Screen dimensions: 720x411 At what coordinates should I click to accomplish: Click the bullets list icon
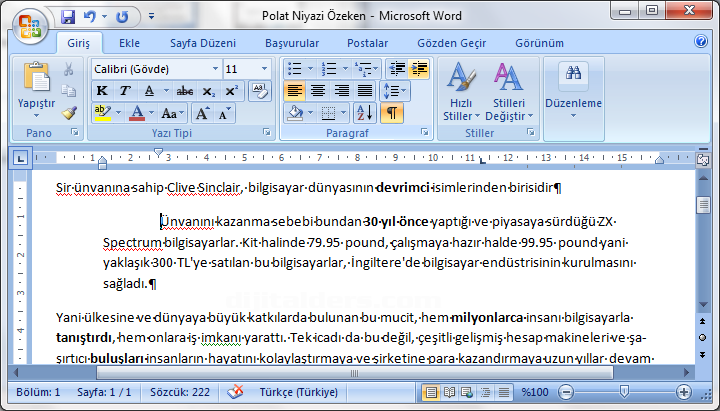[x=294, y=69]
